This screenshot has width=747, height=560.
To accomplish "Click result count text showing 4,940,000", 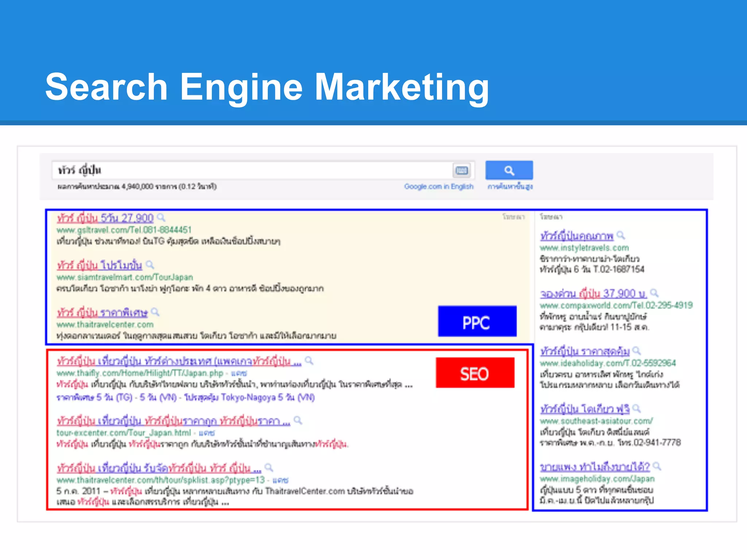I will click(x=137, y=187).
